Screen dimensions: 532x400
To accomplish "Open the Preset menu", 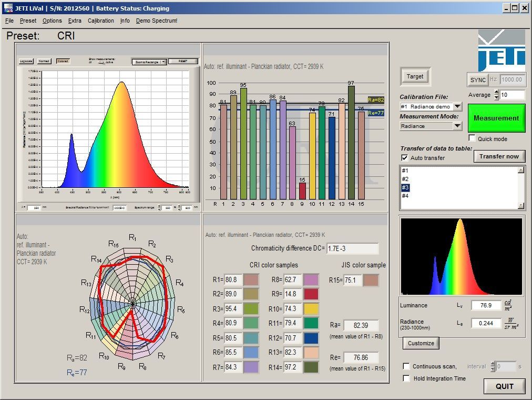I will [x=28, y=21].
